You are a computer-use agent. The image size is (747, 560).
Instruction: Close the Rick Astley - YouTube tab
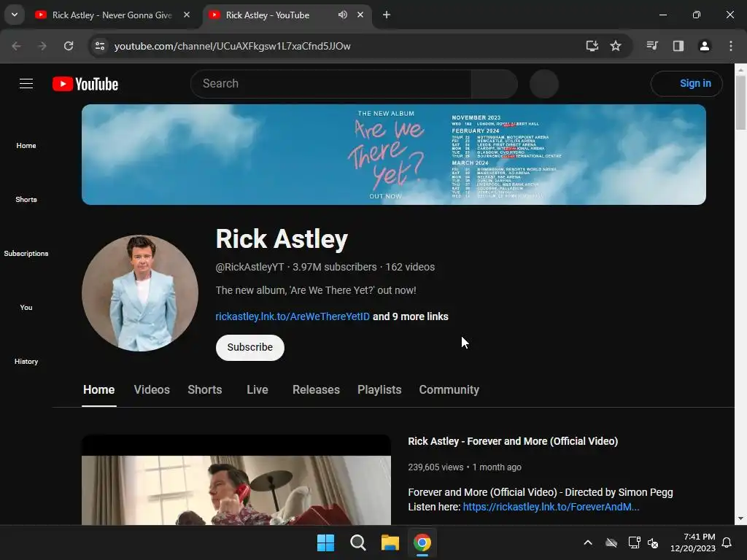[x=360, y=15]
